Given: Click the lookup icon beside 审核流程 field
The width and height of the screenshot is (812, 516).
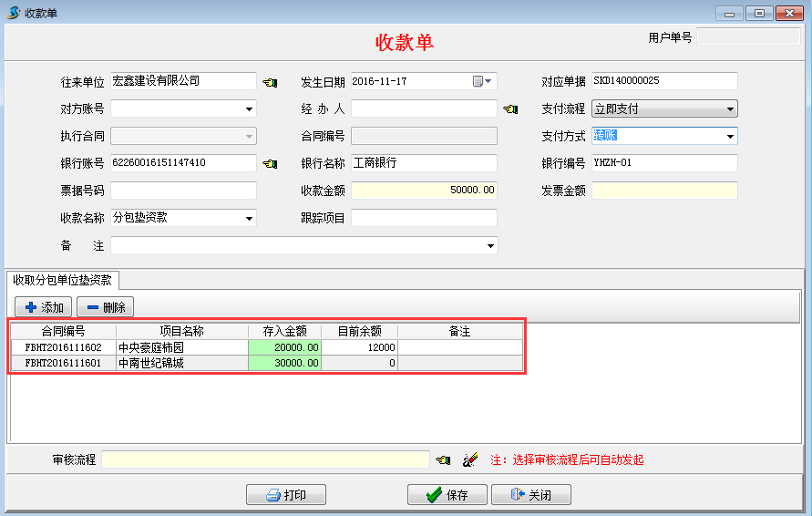Looking at the screenshot, I should click(444, 460).
